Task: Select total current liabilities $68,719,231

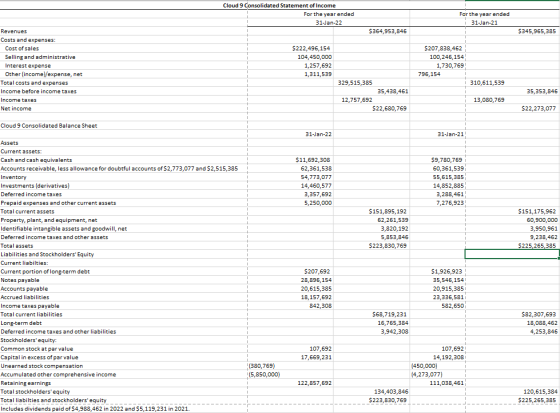Action: (389, 314)
